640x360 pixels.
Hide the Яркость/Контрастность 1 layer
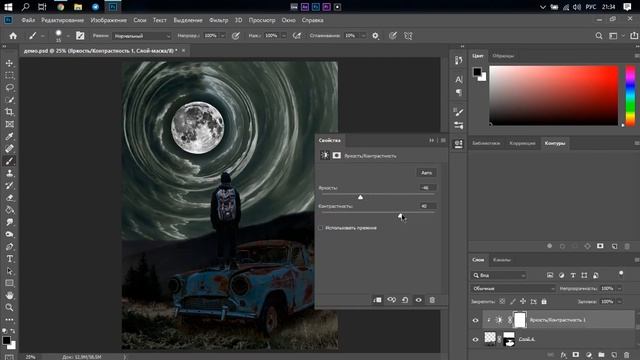pos(476,320)
